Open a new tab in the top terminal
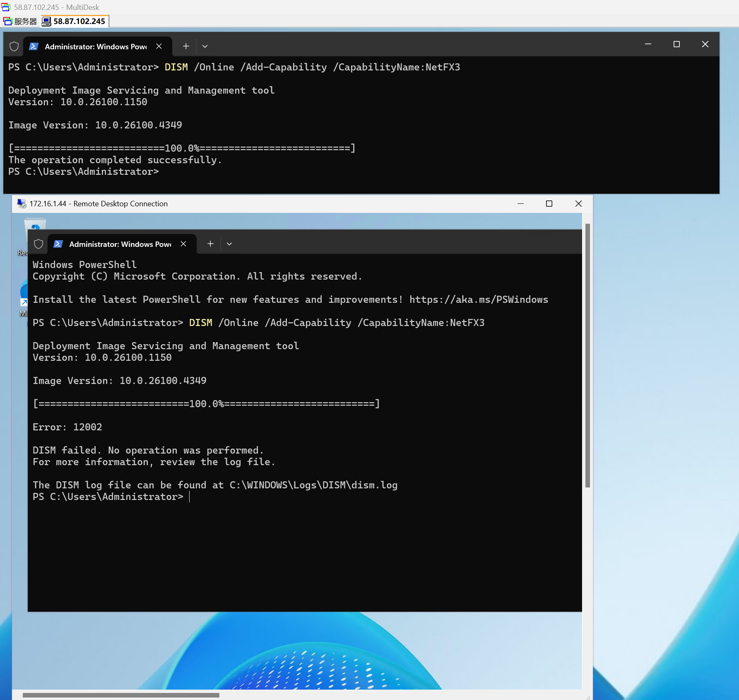739x700 pixels. point(186,46)
